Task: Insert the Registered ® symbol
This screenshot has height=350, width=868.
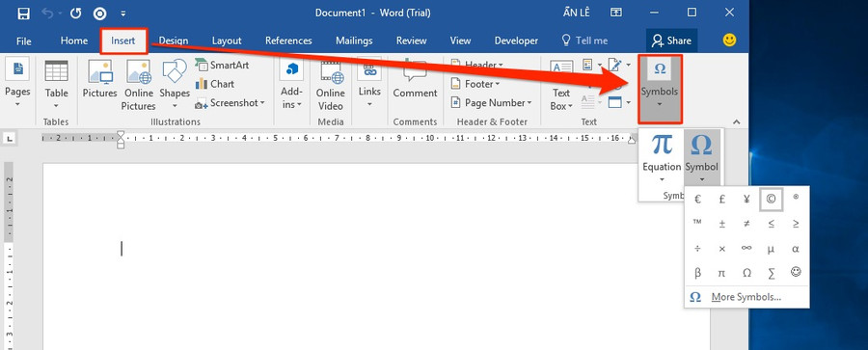Action: (796, 197)
